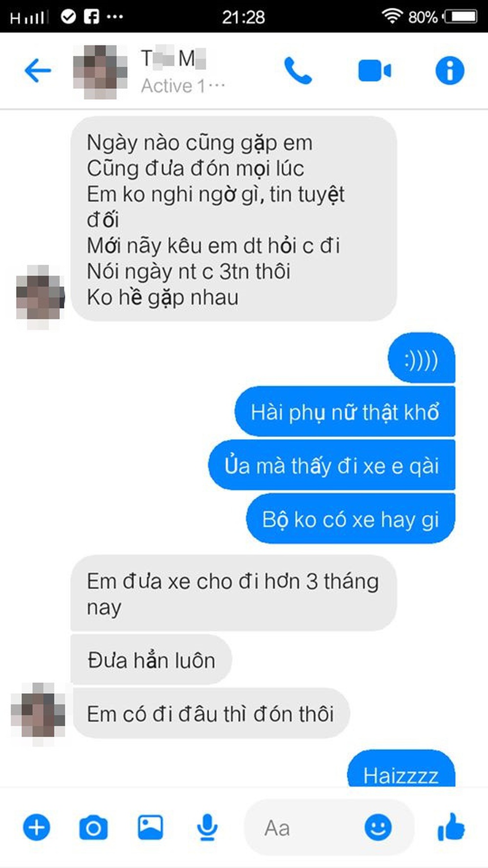Start a video call with camera icon
This screenshot has width=488, height=868.
(x=375, y=71)
